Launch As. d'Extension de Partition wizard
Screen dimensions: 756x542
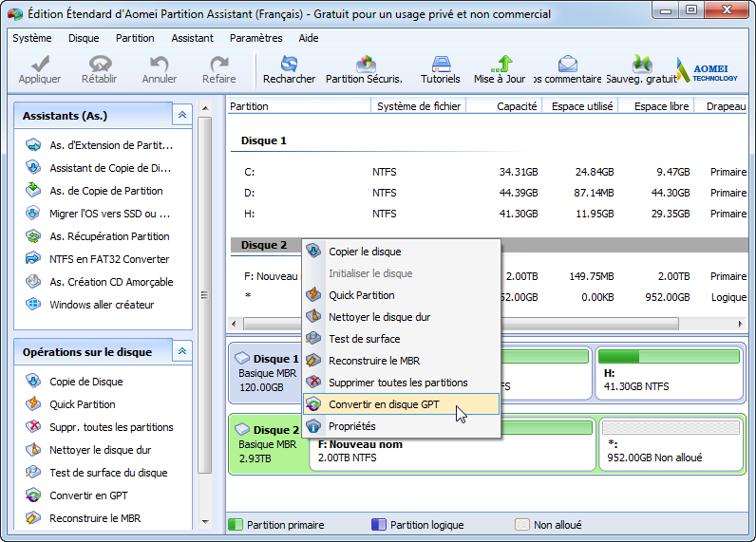point(100,145)
